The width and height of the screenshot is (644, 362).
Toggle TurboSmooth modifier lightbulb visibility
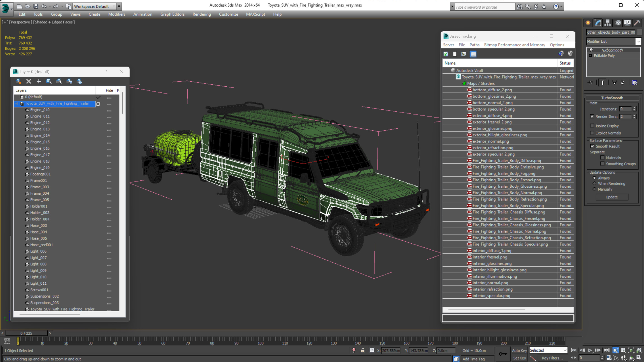591,50
